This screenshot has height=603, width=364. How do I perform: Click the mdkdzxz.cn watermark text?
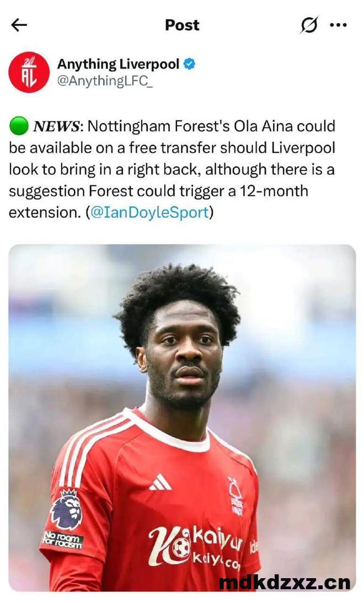[285, 583]
